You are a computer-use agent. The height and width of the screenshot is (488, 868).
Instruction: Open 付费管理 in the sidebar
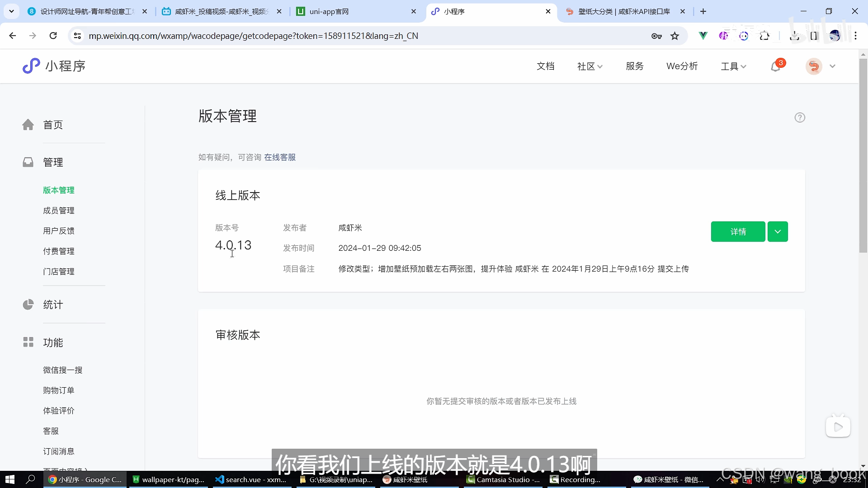[x=59, y=251]
